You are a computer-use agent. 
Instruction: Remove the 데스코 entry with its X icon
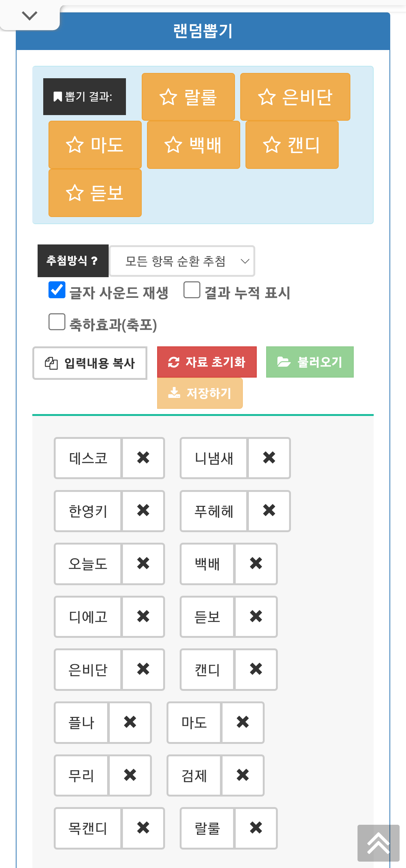pyautogui.click(x=143, y=458)
